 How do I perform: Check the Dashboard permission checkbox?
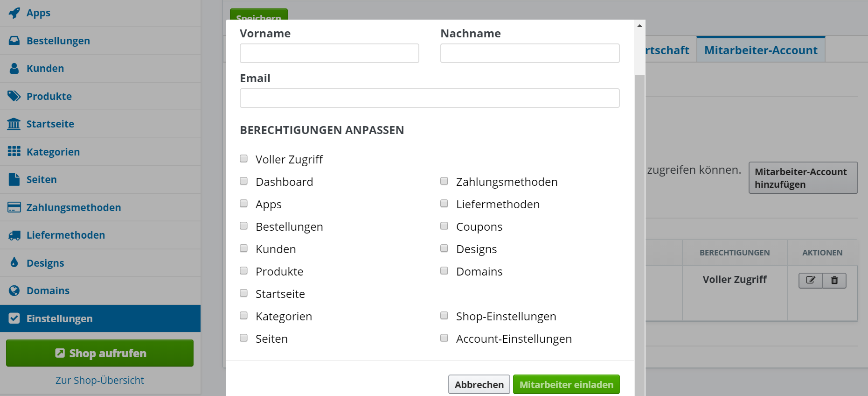243,181
